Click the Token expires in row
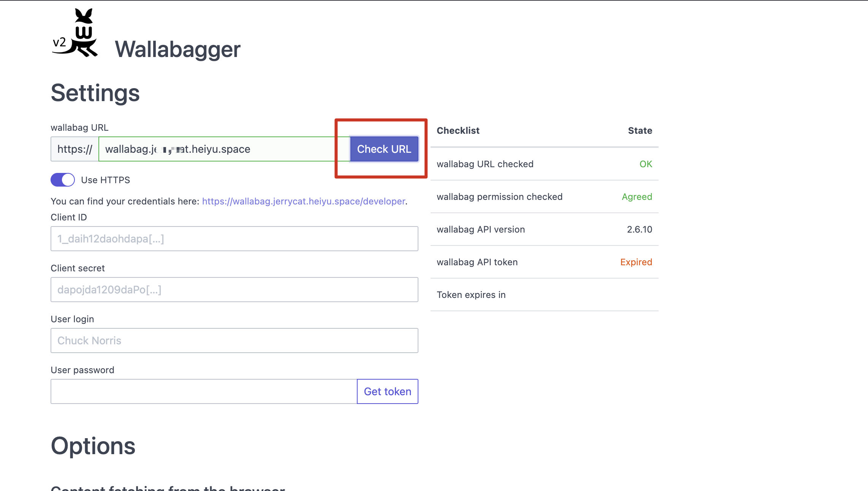868x491 pixels. [x=545, y=295]
